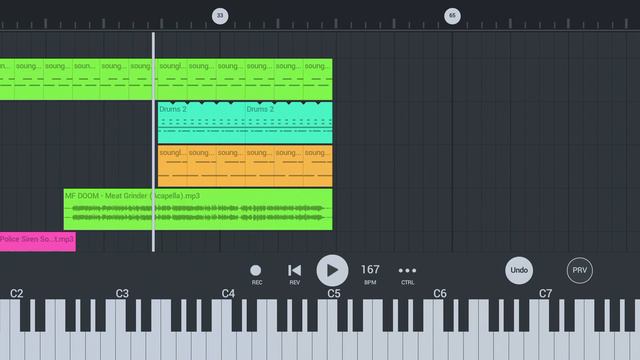Click the white playhead line in the playlist
This screenshot has width=640, height=360.
click(x=153, y=142)
